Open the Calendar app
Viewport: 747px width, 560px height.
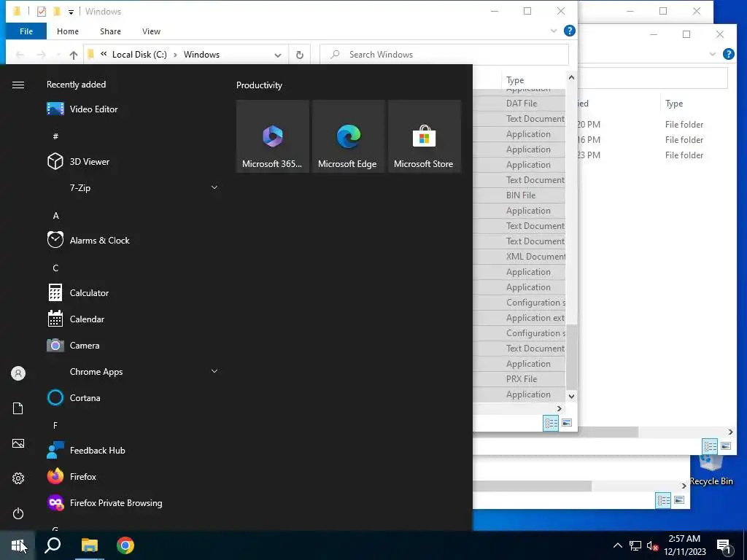[133, 319]
